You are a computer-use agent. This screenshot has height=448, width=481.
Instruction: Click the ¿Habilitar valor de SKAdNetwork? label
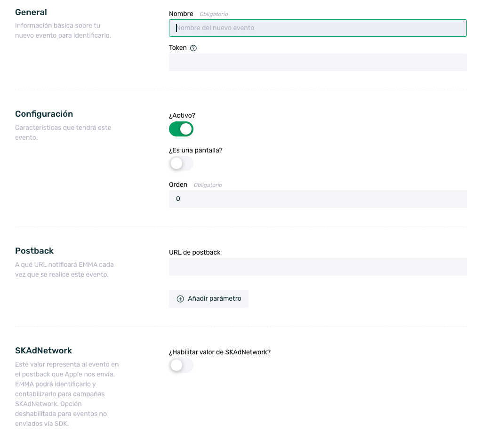click(220, 352)
